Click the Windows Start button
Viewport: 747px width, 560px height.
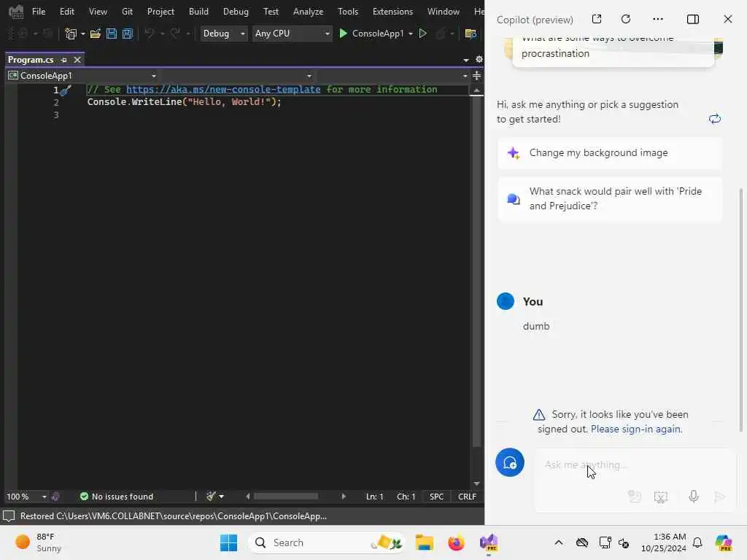(x=228, y=542)
